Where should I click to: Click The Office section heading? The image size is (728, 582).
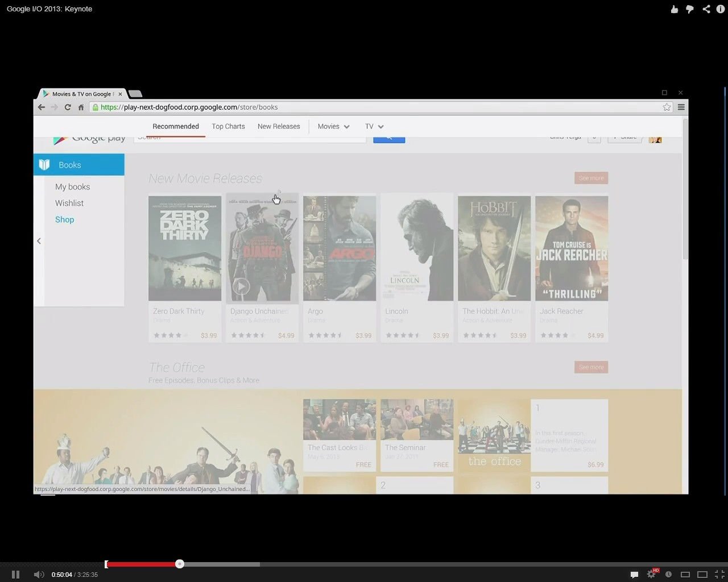[x=176, y=367]
